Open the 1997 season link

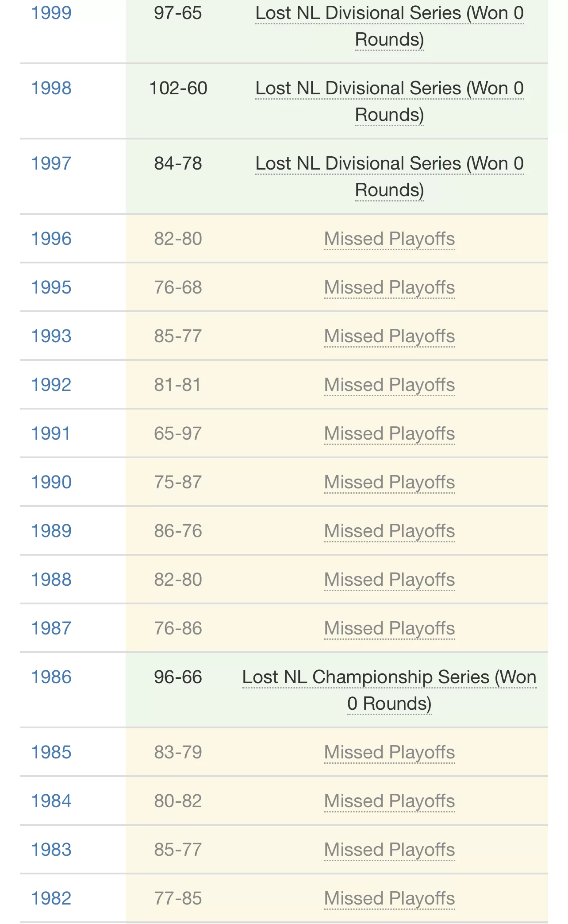tap(51, 163)
